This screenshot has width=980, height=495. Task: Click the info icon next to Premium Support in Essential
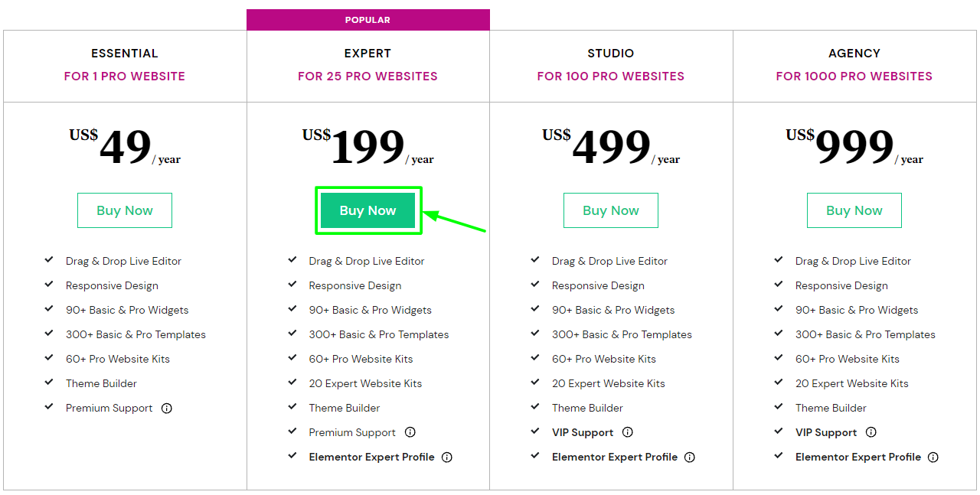167,408
